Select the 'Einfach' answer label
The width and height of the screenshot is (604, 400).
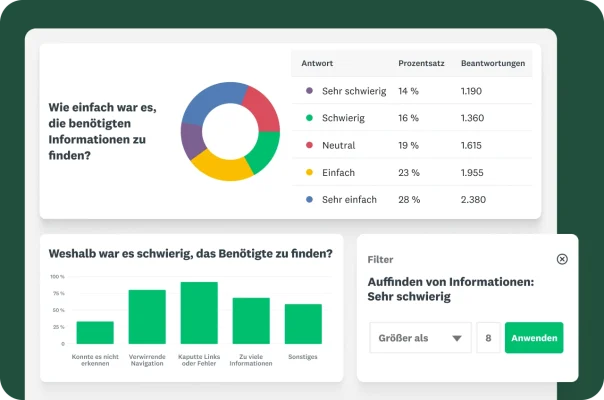coord(338,172)
